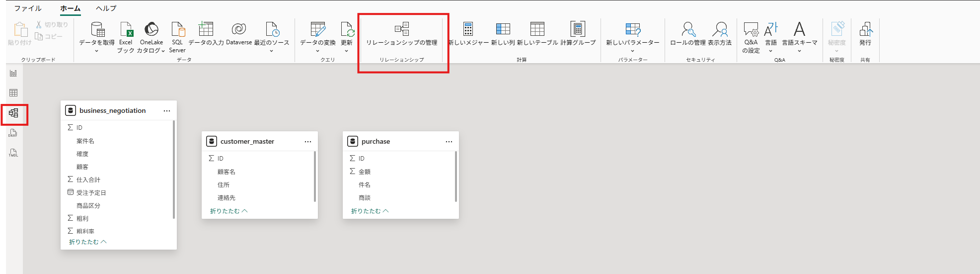This screenshot has width=980, height=274.
Task: Open business_negotiation table options menu
Action: tap(167, 111)
